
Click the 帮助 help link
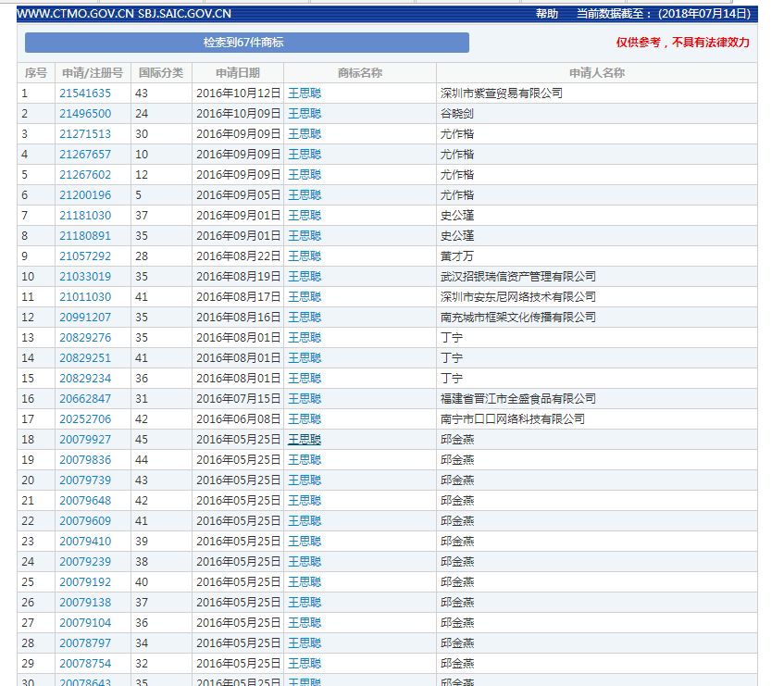547,14
